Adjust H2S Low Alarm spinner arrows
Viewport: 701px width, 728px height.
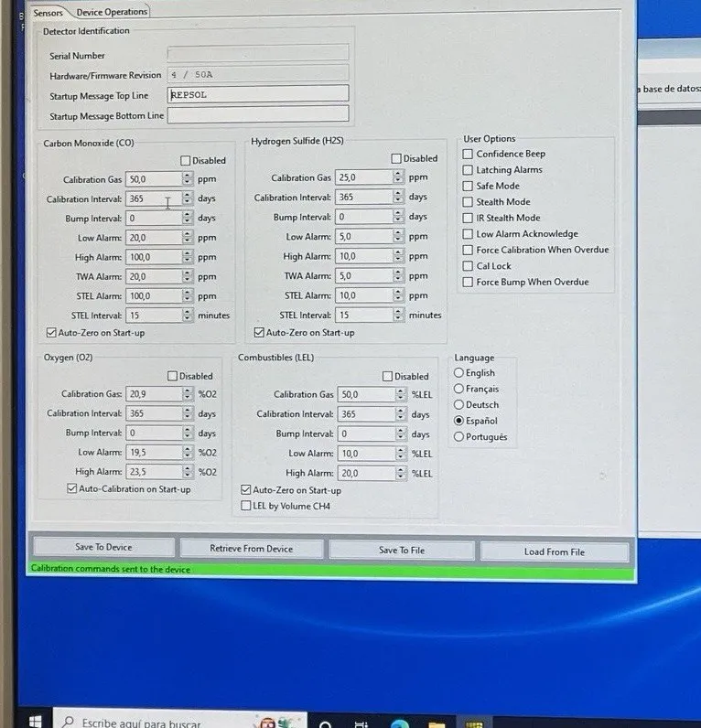[398, 236]
